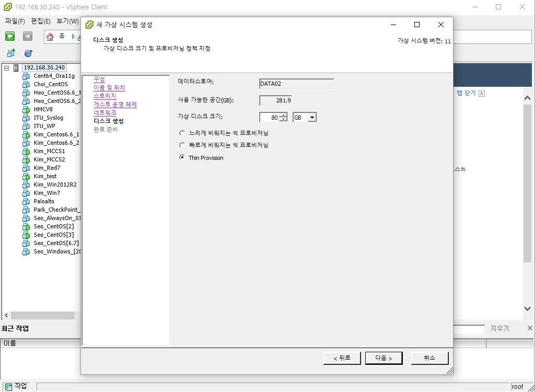Increase virtual disk size with up arrow
The width and height of the screenshot is (535, 392).
tap(283, 116)
